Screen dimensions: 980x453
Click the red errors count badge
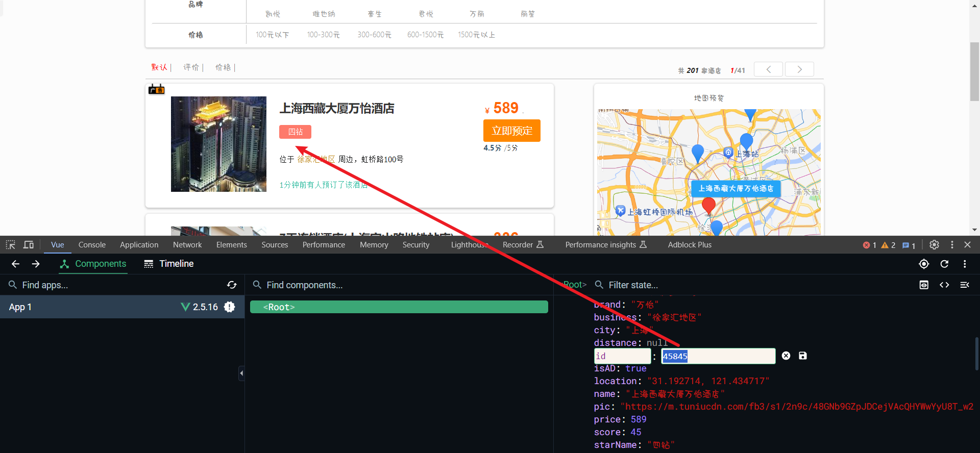870,245
